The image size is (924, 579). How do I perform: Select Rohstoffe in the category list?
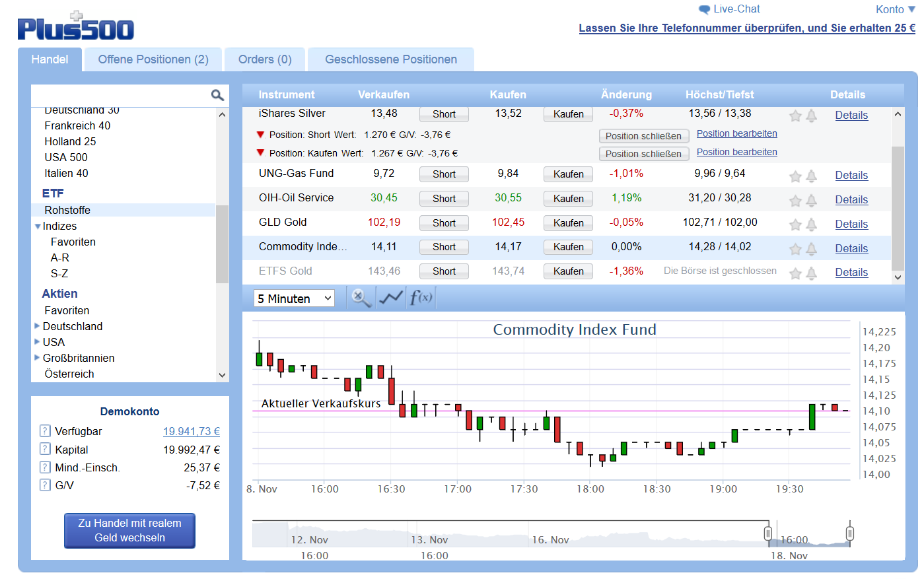point(124,210)
